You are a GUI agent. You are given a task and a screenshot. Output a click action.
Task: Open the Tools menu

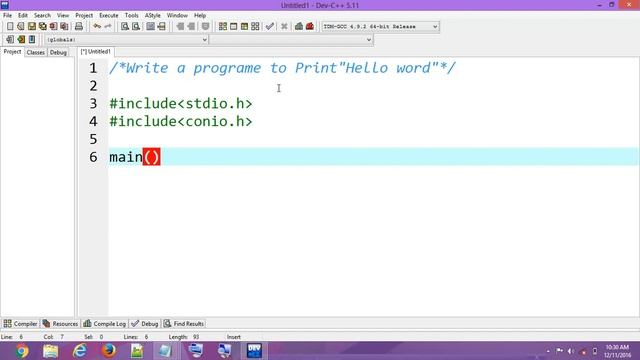131,16
